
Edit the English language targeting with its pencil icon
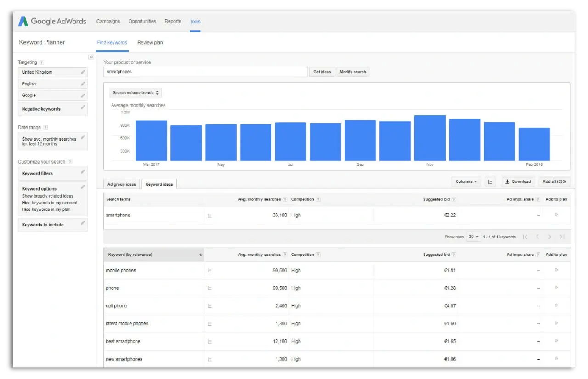click(x=83, y=84)
